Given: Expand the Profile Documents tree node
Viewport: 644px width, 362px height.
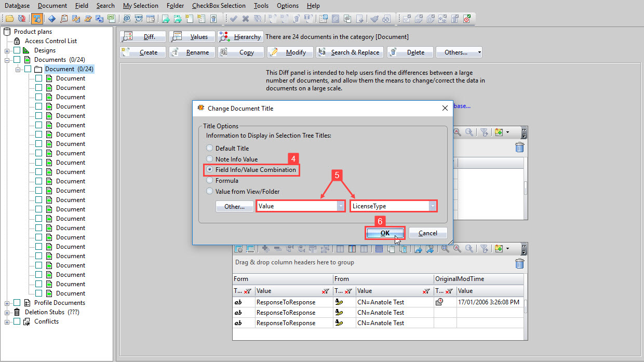Looking at the screenshot, I should click(x=7, y=303).
